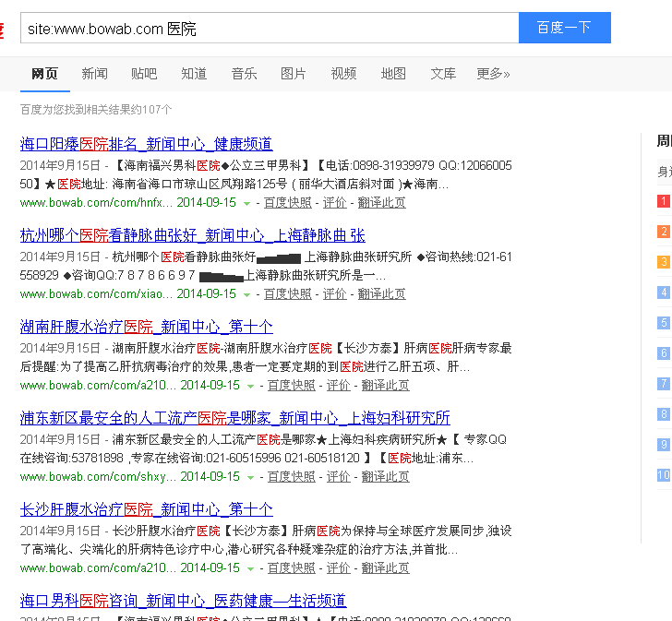
Task: Open the 长沙肝腹水治疗医院 result title
Action: (x=146, y=509)
